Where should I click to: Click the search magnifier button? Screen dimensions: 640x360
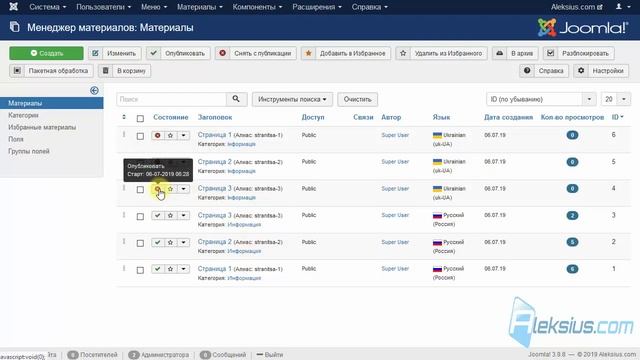click(236, 99)
